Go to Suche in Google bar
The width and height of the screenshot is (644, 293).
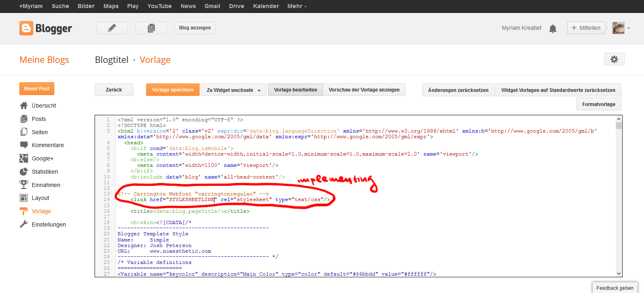tap(60, 6)
